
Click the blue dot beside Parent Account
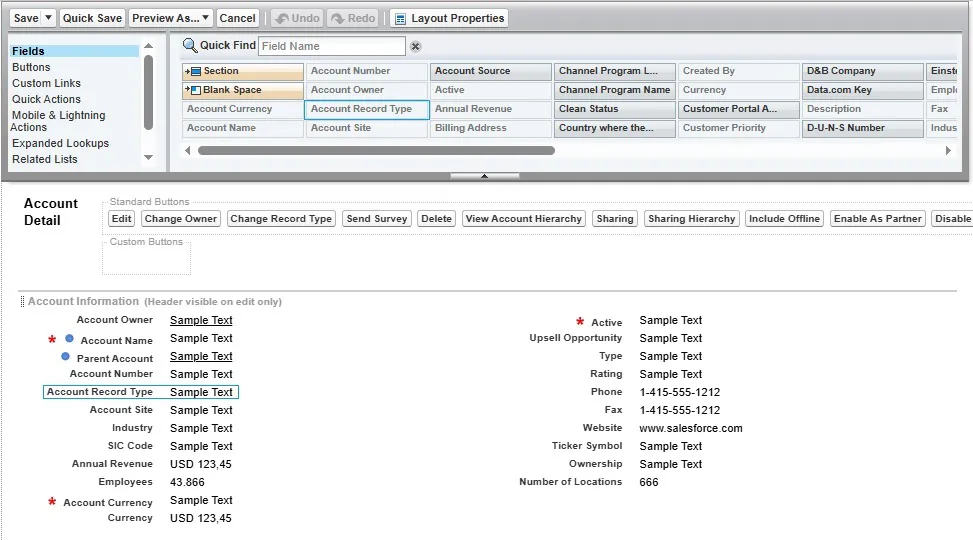pos(65,356)
